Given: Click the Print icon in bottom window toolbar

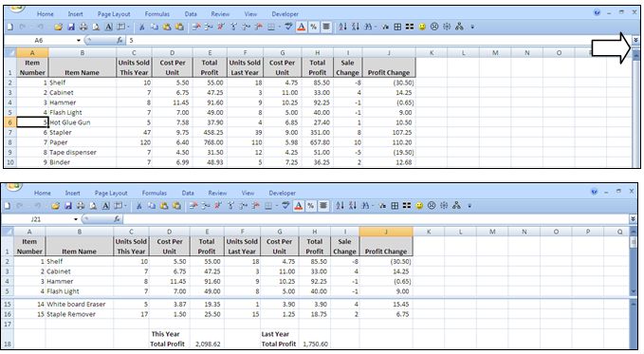Looking at the screenshot, I should coord(81,206).
